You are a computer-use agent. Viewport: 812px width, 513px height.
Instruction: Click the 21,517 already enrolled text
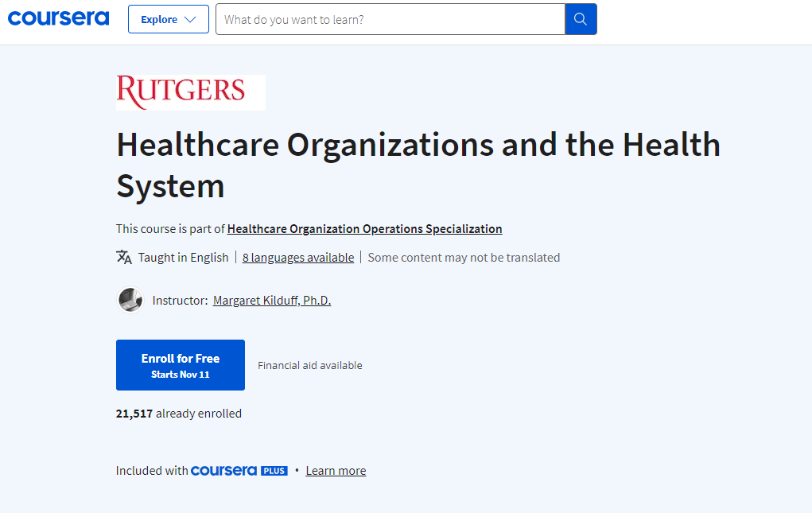tap(178, 413)
